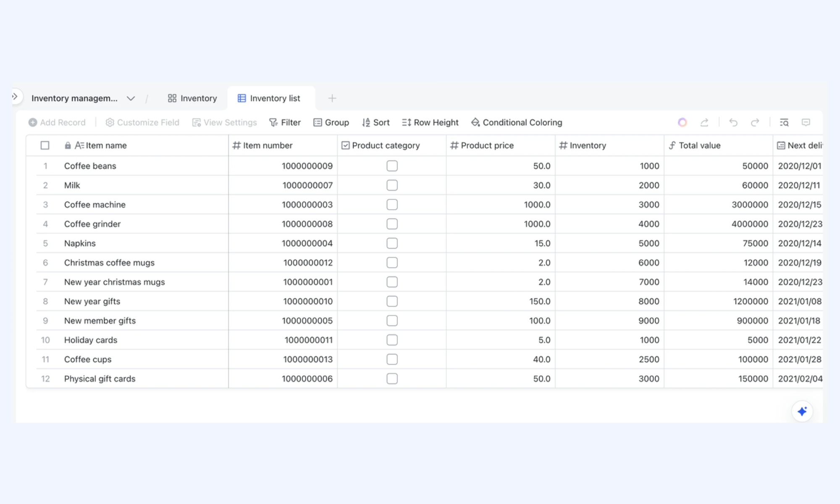This screenshot has height=504, width=840.
Task: Click the Add Record button
Action: [x=57, y=122]
